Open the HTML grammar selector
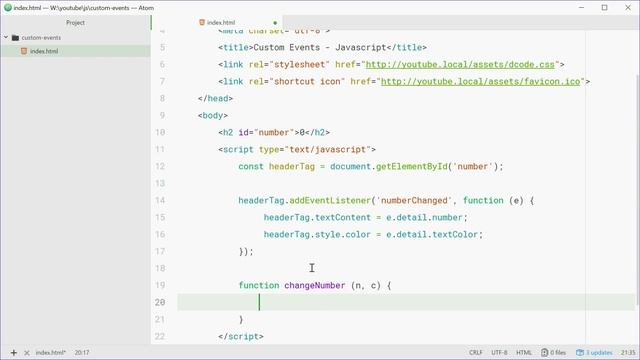The height and width of the screenshot is (360, 640). (x=524, y=353)
